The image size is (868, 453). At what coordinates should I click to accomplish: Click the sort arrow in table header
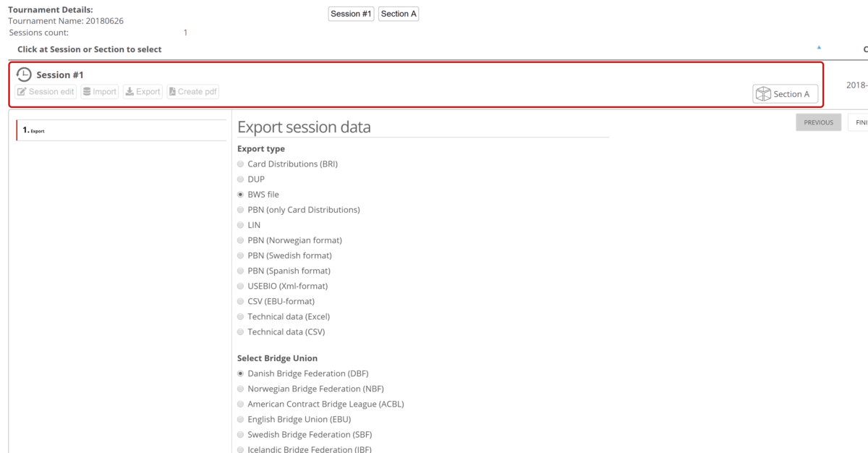click(x=819, y=48)
